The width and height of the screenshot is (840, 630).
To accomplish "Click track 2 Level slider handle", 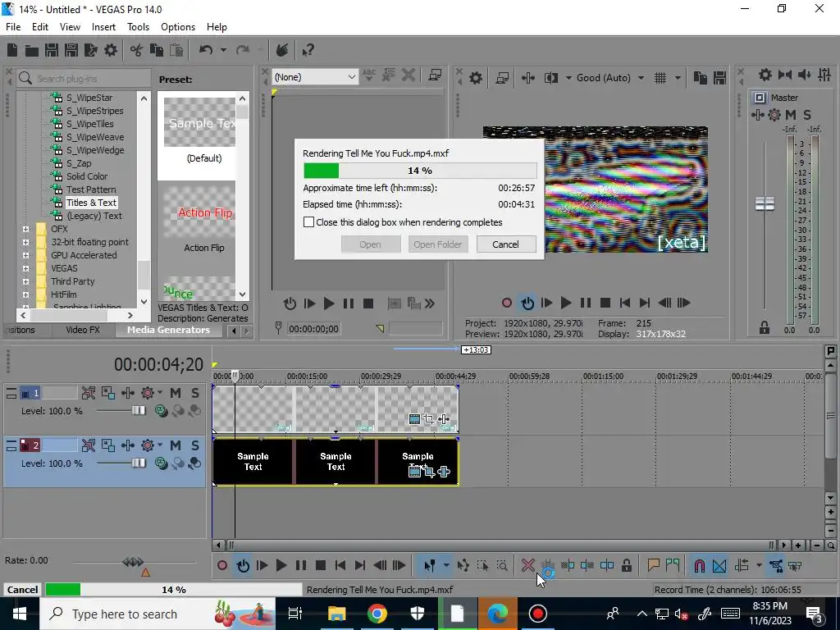I will pyautogui.click(x=139, y=463).
